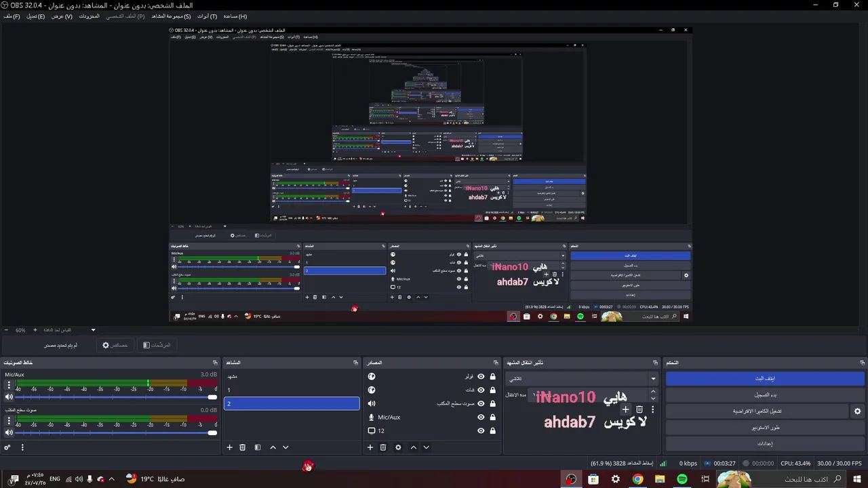Hide the شات source using its eye icon
Viewport: 868px width, 488px height.
481,390
